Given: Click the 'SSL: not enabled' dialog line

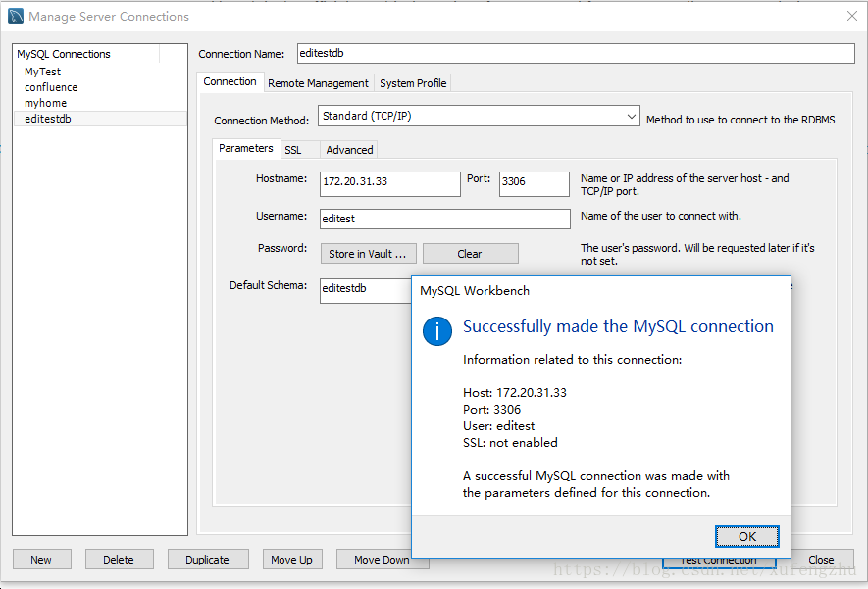Looking at the screenshot, I should click(x=510, y=442).
